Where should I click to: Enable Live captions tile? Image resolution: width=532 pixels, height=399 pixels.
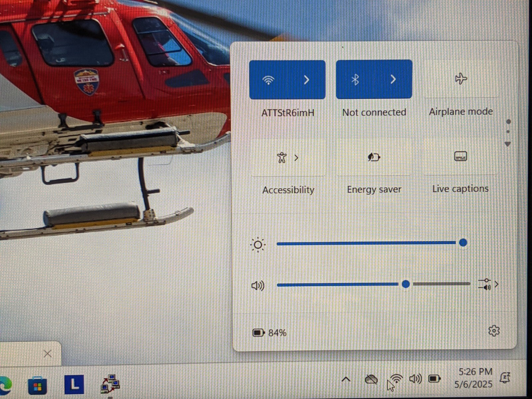[461, 156]
